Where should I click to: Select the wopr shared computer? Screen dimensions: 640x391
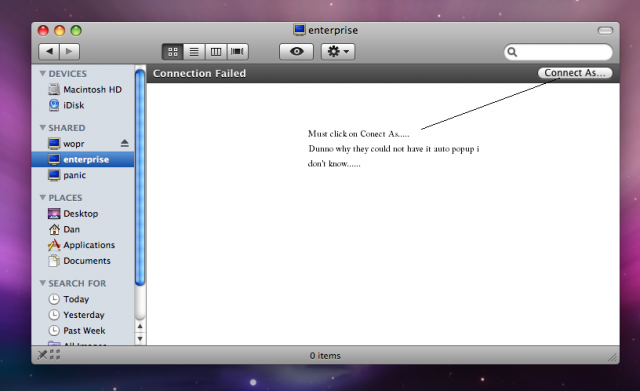pos(83,144)
